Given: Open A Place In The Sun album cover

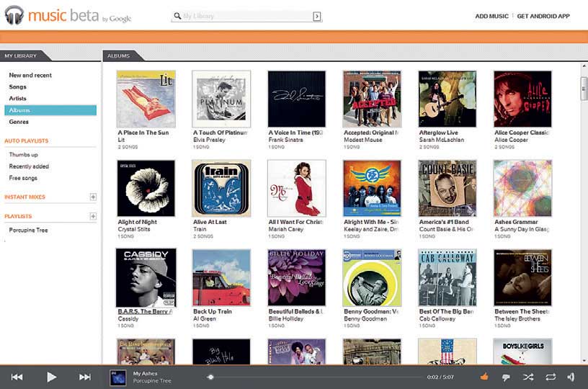Looking at the screenshot, I should pyautogui.click(x=146, y=99).
